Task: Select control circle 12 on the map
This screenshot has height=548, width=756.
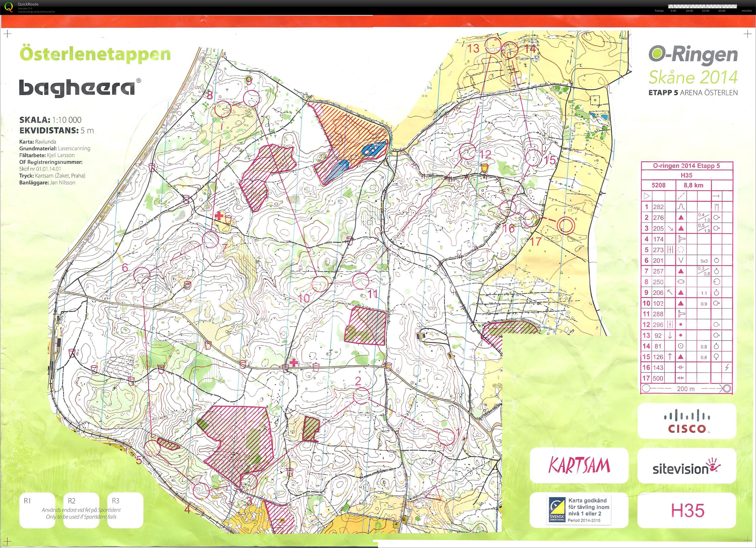Action: (x=468, y=152)
